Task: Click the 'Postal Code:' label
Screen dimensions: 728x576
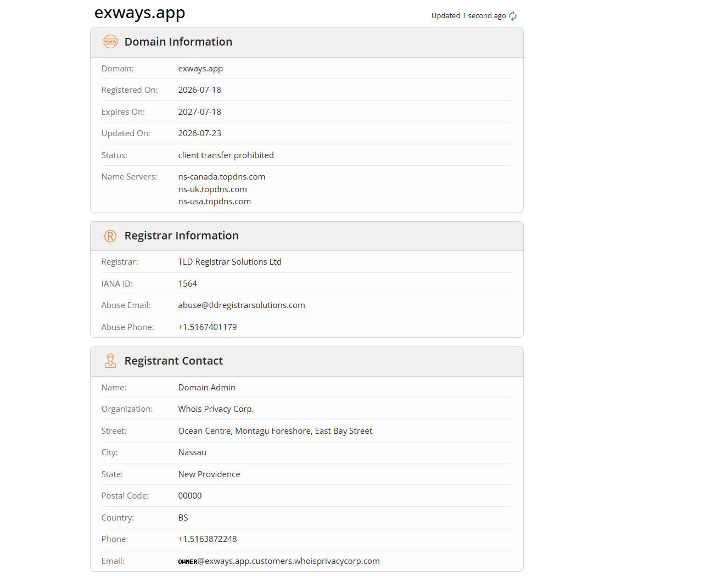Action: [125, 496]
